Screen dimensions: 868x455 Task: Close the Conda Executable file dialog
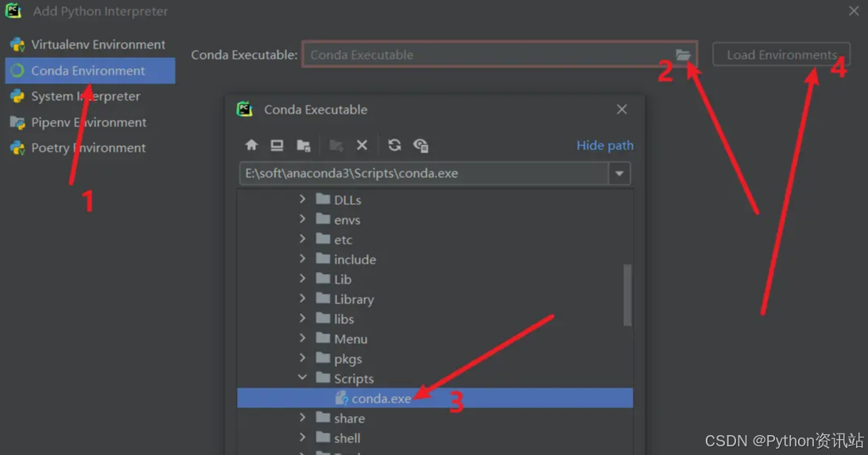622,110
